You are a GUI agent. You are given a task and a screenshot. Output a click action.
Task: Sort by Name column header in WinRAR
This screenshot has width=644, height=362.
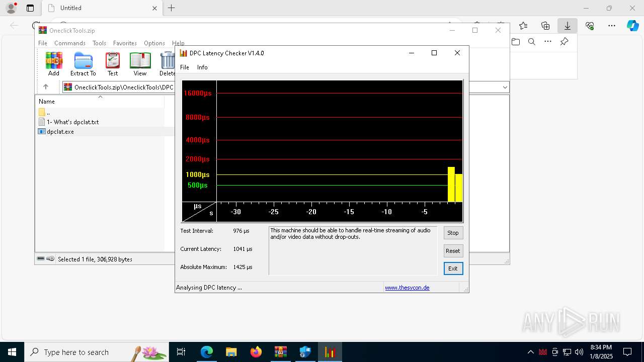click(100, 102)
